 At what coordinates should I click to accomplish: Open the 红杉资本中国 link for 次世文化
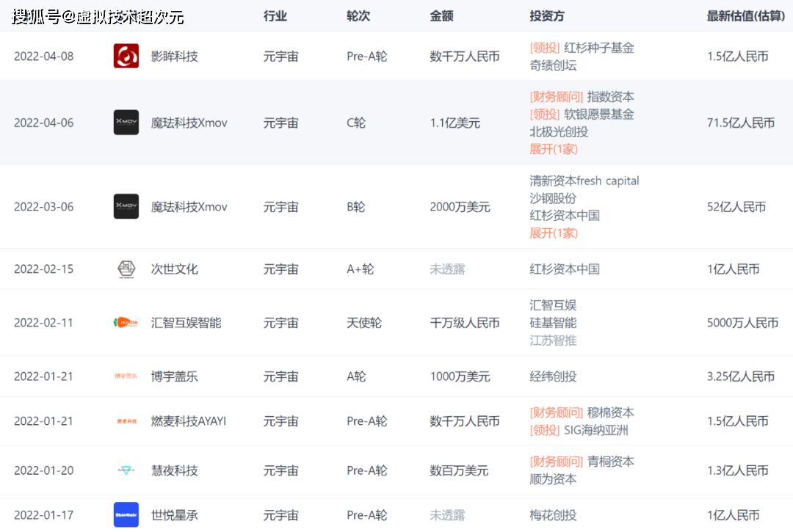564,269
